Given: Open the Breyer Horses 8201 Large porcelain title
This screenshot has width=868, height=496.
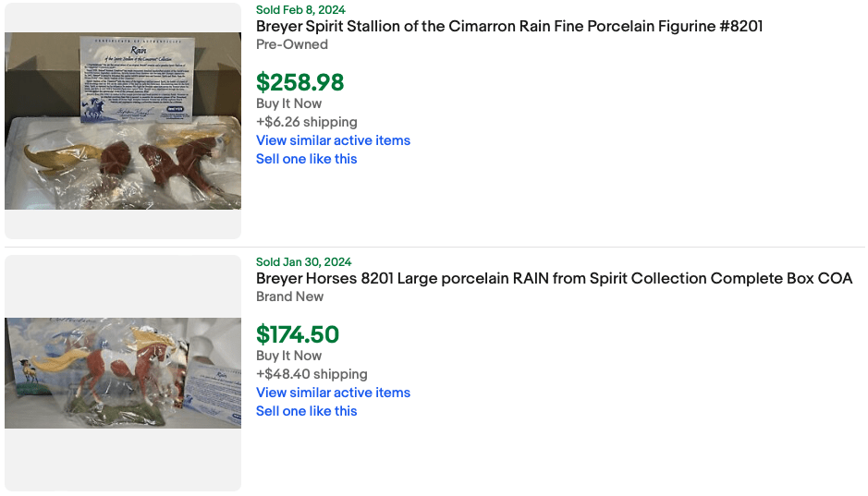Looking at the screenshot, I should click(554, 279).
